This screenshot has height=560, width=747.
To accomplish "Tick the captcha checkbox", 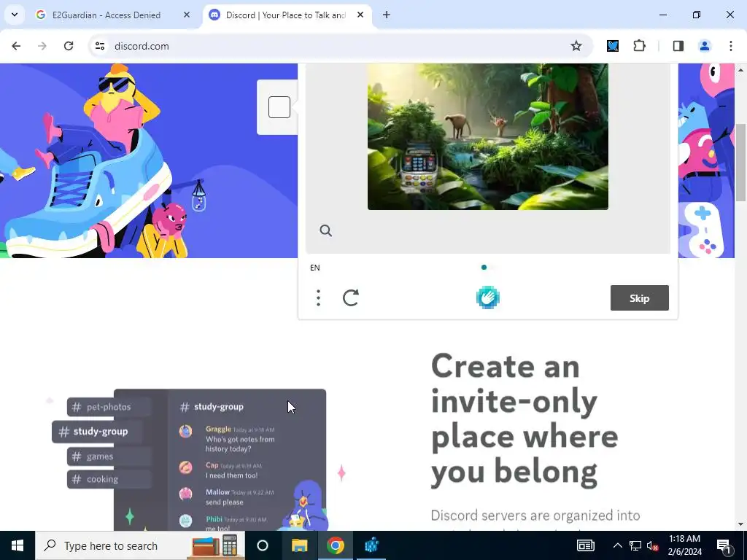I will (279, 107).
